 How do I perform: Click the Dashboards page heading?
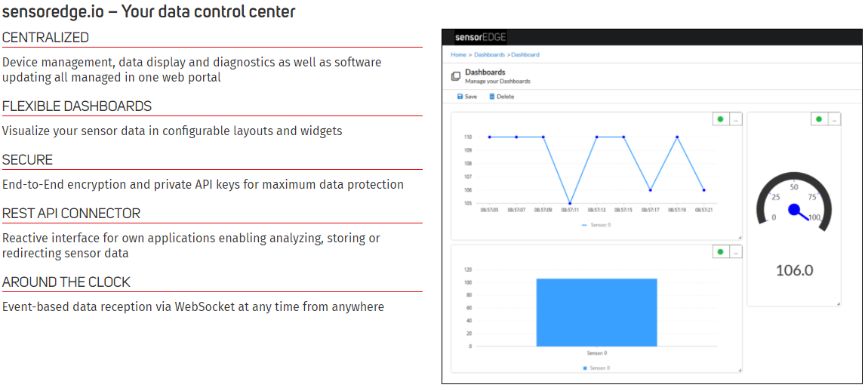(x=485, y=72)
